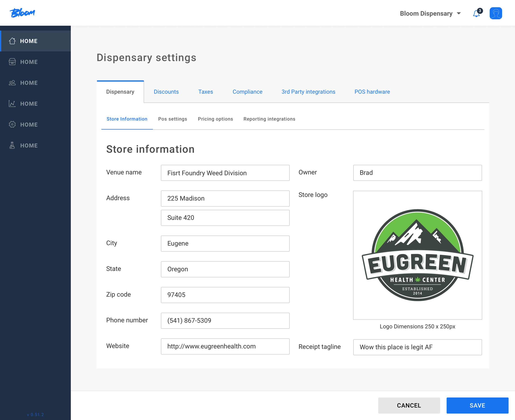Switch to the Taxes tab
The width and height of the screenshot is (515, 420).
point(206,92)
